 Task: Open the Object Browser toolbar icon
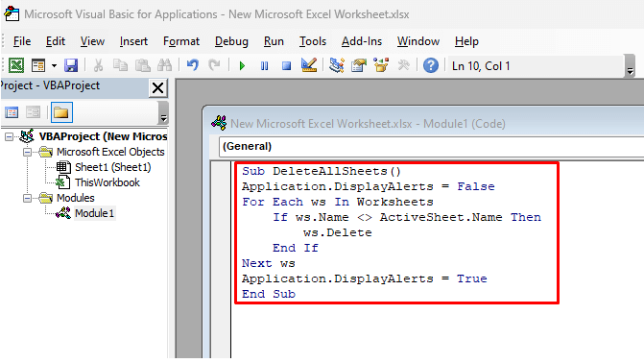pos(381,65)
